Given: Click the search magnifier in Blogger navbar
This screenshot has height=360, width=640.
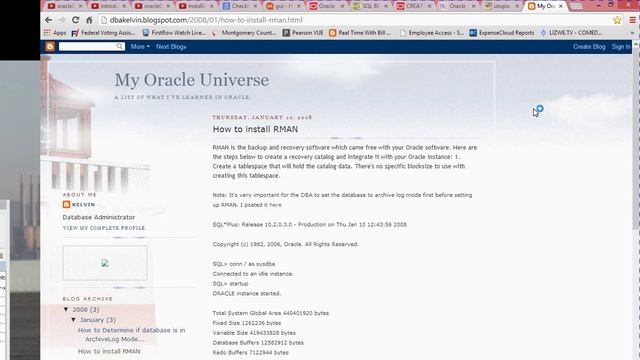Looking at the screenshot, I should point(120,47).
